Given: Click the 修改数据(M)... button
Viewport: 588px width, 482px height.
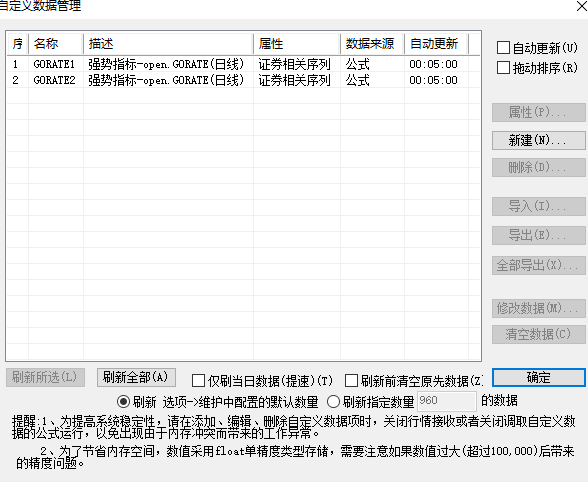Looking at the screenshot, I should pyautogui.click(x=538, y=308).
